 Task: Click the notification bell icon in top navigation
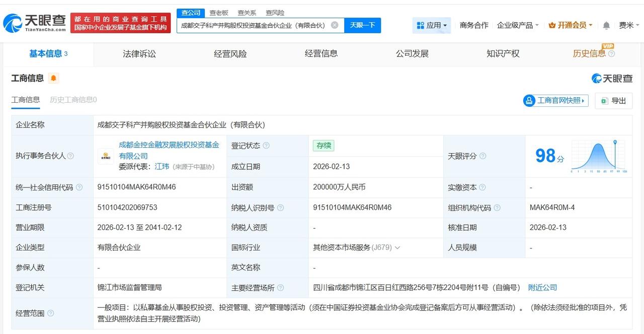[x=606, y=25]
